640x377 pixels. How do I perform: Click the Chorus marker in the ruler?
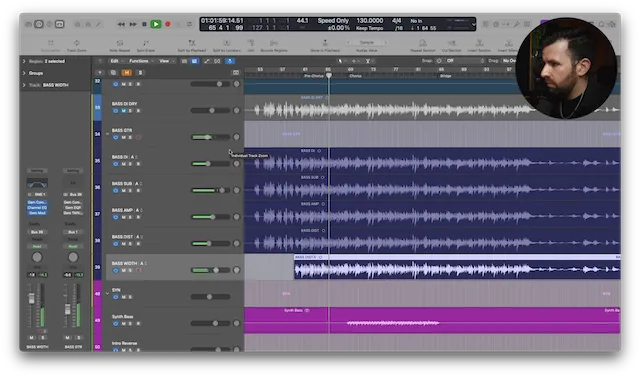(x=355, y=76)
